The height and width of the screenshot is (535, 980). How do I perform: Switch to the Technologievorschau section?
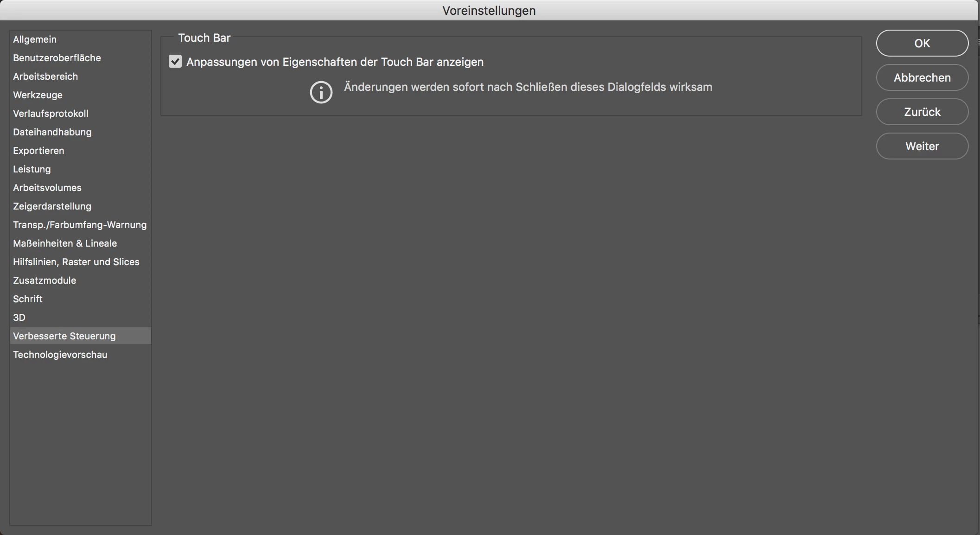60,355
